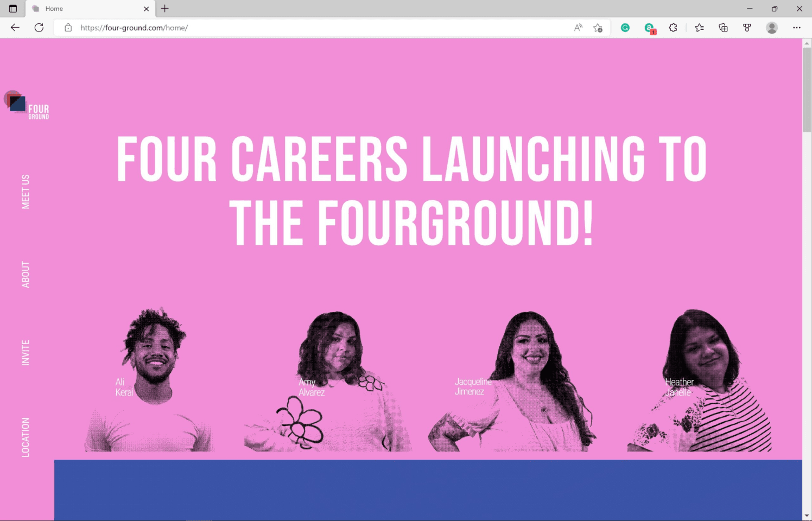Add this page to favorites
Viewport: 812px width, 521px height.
pos(598,28)
